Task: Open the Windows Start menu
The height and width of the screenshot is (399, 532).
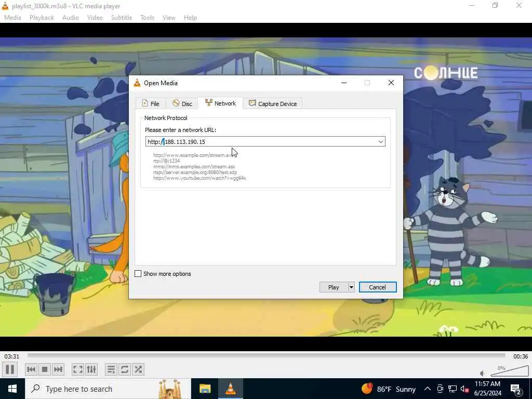Action: pos(12,389)
